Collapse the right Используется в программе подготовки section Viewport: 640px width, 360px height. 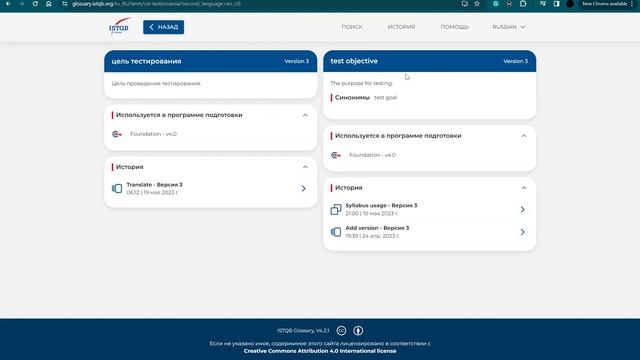click(x=524, y=136)
